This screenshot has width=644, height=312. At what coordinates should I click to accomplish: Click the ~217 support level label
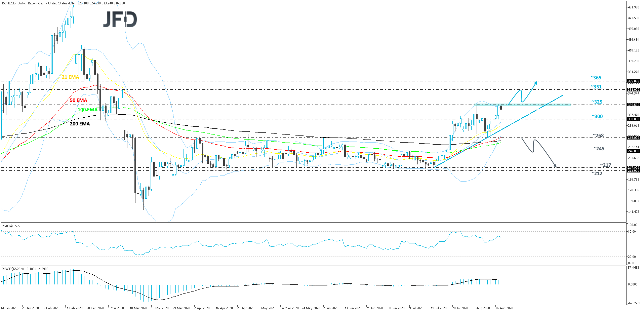tap(605, 165)
